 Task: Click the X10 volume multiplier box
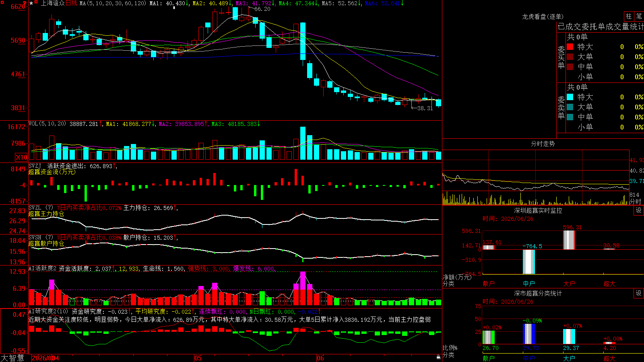point(21,157)
